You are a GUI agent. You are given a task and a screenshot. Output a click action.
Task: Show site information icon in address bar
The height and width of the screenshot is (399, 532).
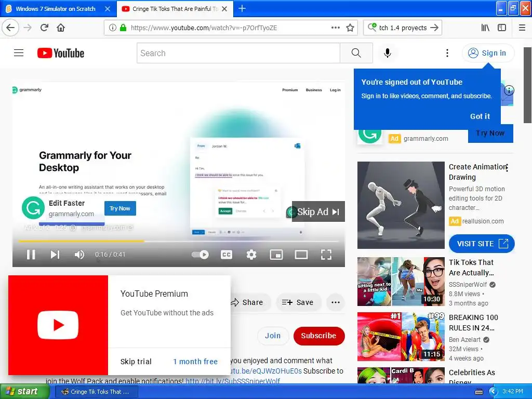point(113,28)
